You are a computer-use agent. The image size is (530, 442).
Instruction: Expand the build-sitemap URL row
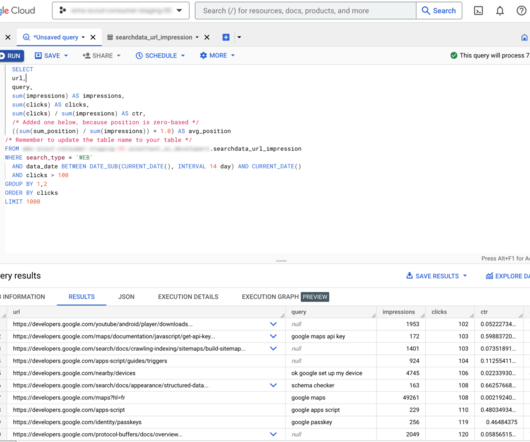pos(273,348)
